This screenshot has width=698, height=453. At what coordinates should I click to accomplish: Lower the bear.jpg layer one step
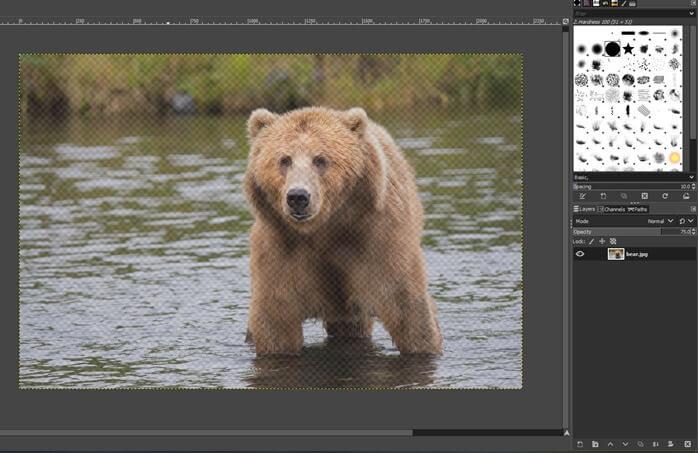[x=625, y=444]
